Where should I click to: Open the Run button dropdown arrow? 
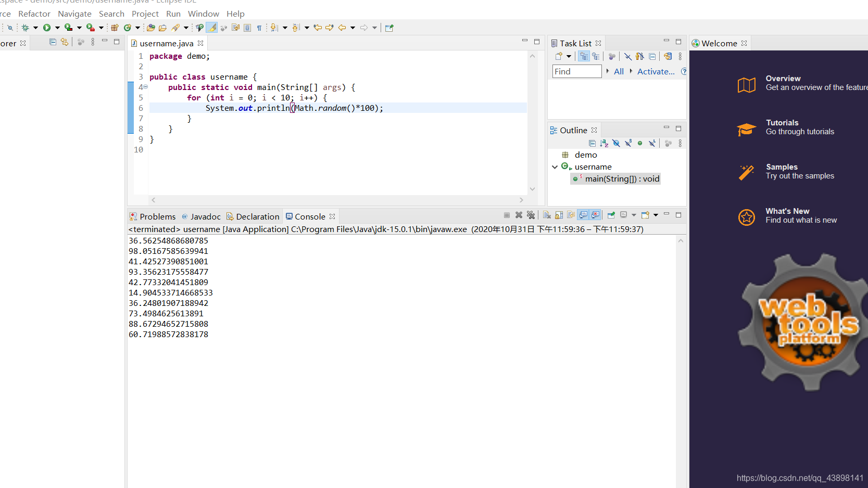point(57,28)
